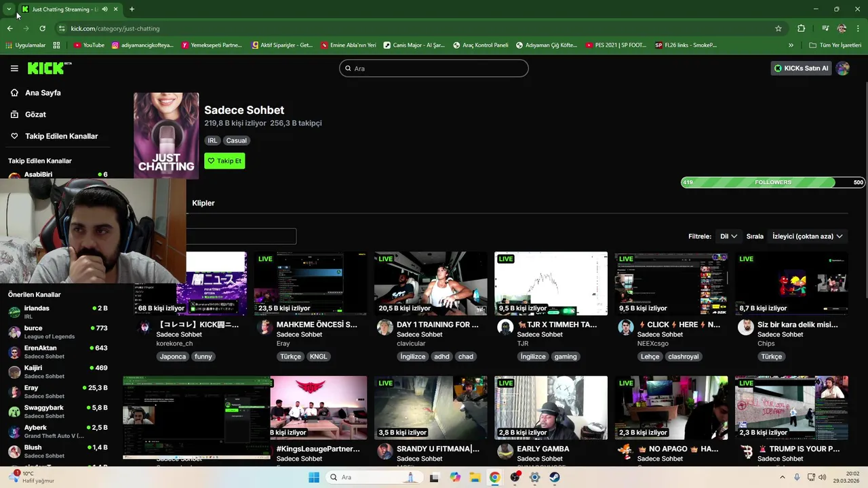Focus the Kick Ara search field
868x488 pixels.
(x=434, y=68)
